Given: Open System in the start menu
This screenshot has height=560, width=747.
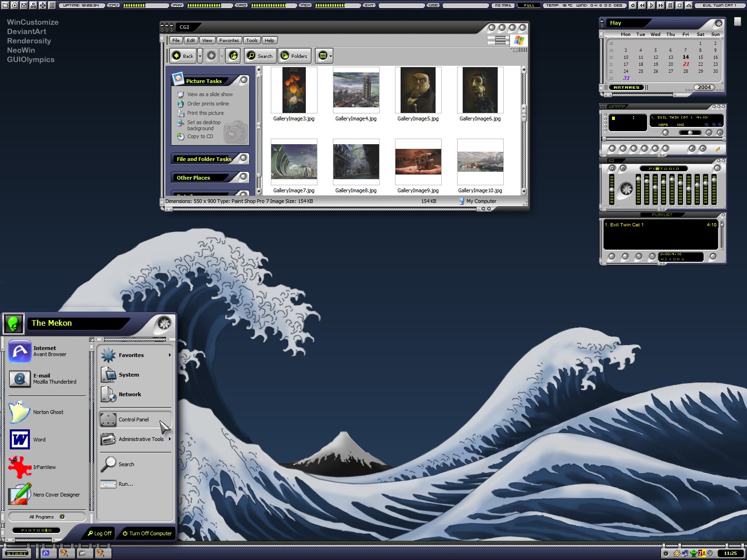Looking at the screenshot, I should (x=135, y=375).
